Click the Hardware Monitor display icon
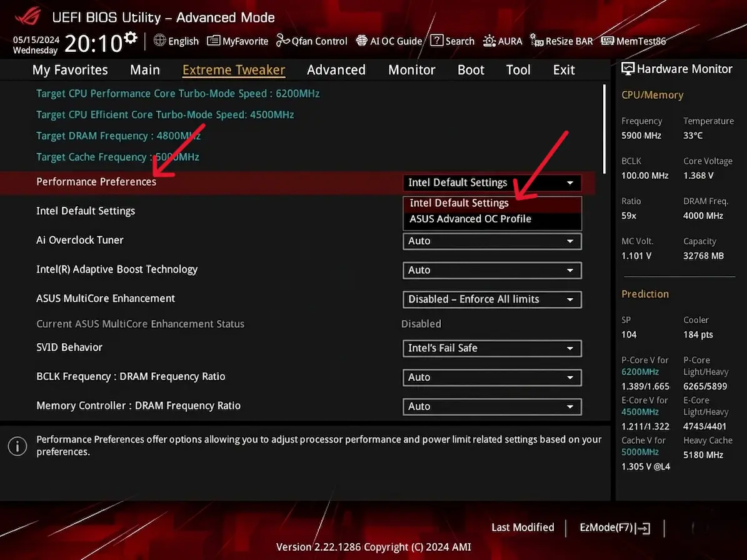Viewport: 747px width, 560px height. [x=628, y=69]
